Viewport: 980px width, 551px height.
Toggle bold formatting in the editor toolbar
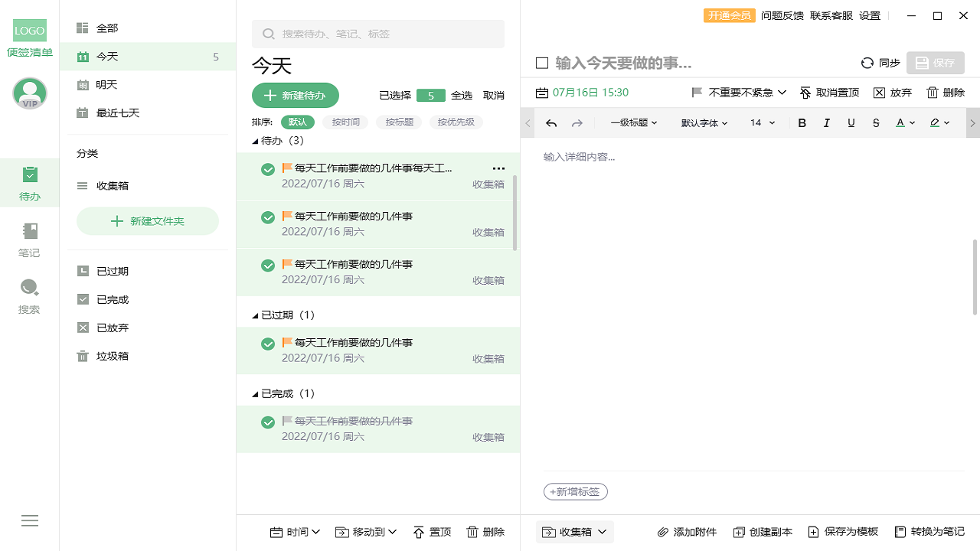(x=802, y=122)
